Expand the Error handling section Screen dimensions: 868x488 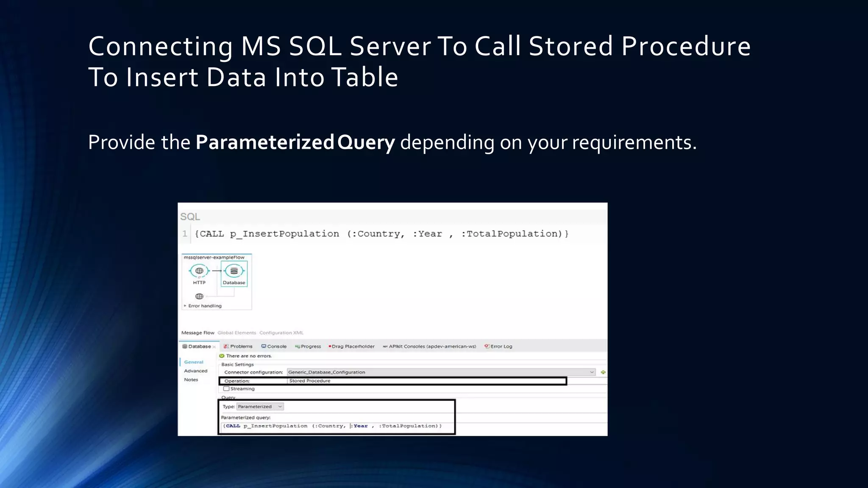click(185, 305)
